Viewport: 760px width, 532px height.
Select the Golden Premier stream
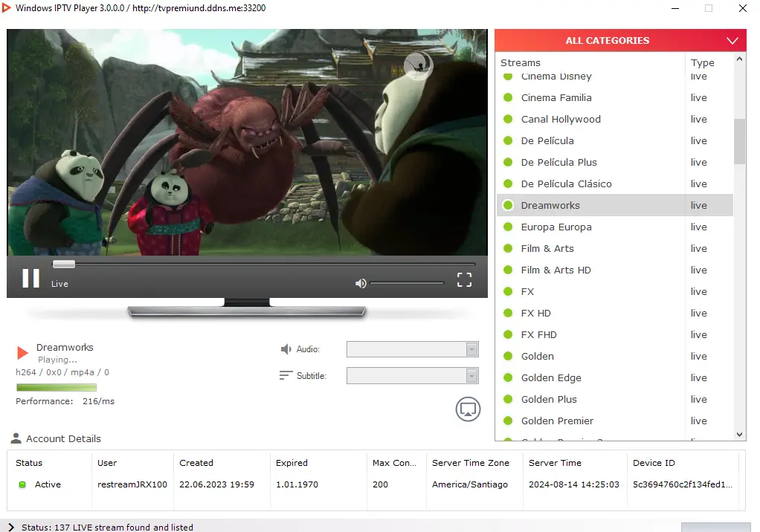point(614,421)
